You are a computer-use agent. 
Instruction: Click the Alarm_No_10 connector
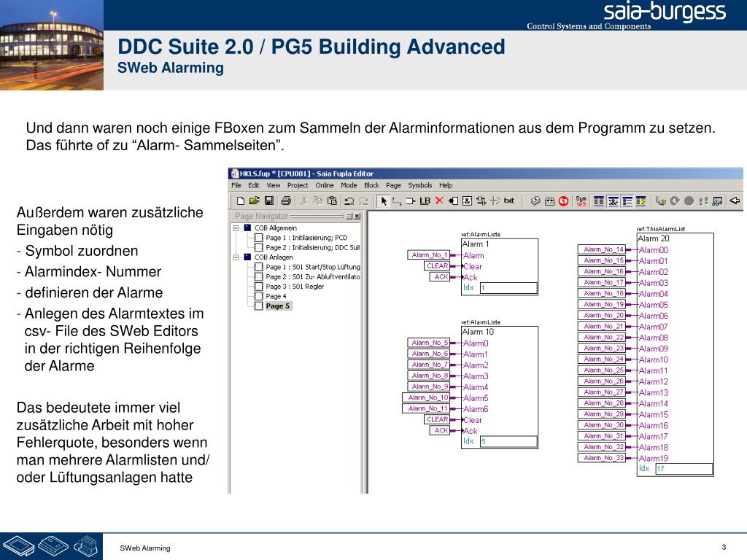[427, 397]
